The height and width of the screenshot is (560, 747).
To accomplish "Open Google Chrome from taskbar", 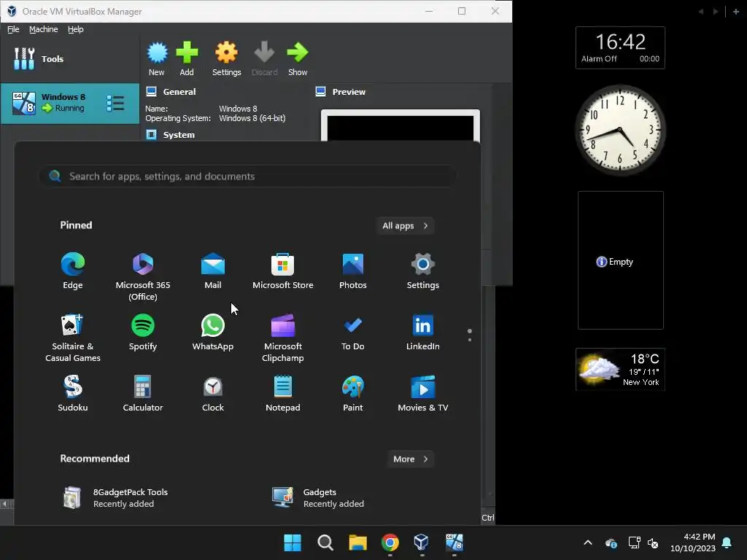I will point(390,542).
